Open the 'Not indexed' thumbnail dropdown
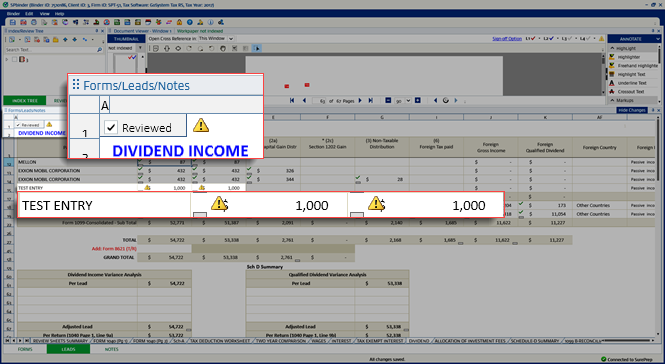 140,48
